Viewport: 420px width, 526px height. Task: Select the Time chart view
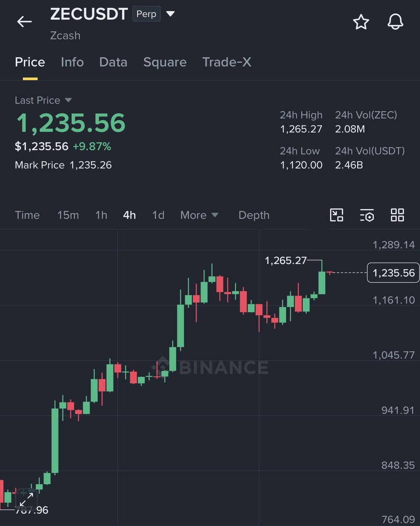(27, 215)
